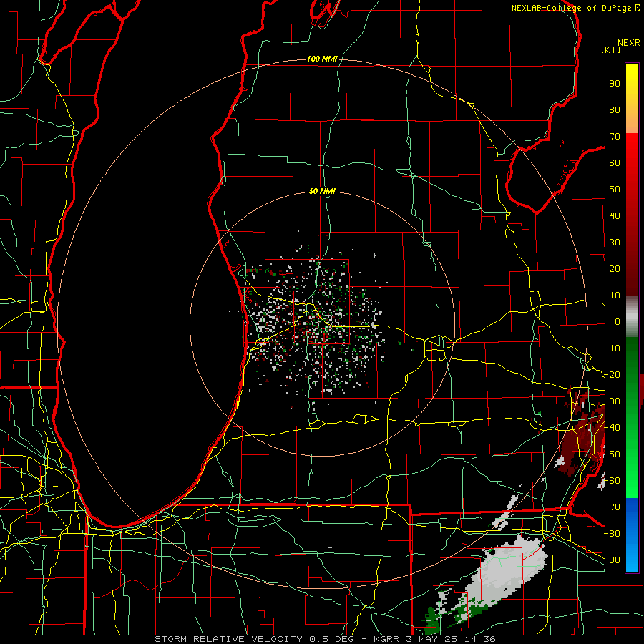Click the 10 value on velocity scale
This screenshot has height=644, width=644.
pyautogui.click(x=615, y=296)
